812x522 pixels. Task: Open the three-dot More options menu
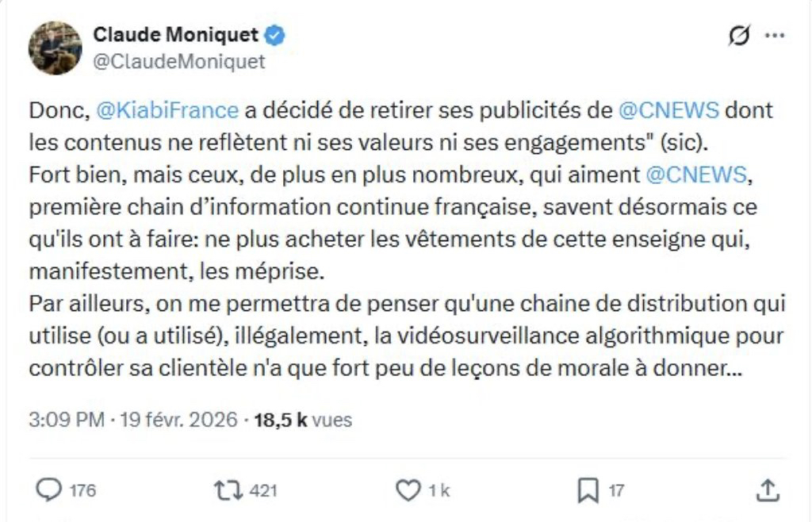pos(773,36)
